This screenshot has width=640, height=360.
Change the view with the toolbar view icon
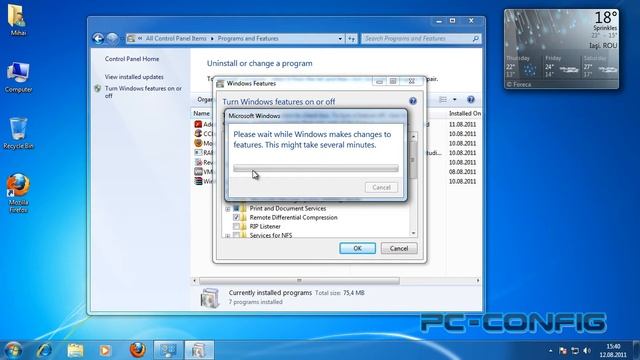443,99
